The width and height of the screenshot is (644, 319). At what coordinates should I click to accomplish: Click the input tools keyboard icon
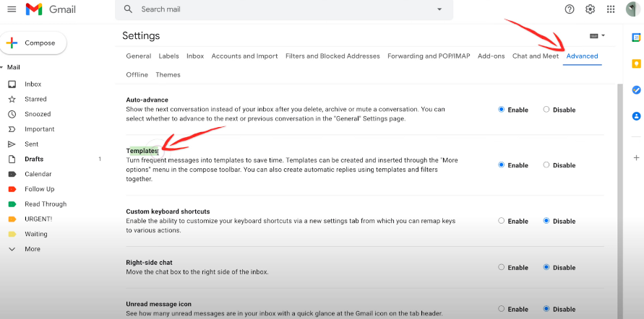click(x=593, y=36)
